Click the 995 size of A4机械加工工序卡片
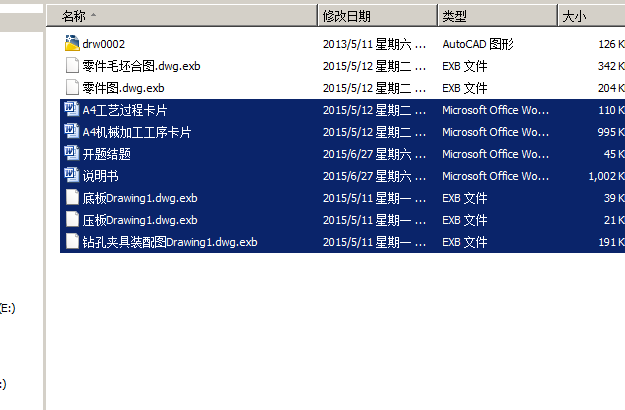This screenshot has height=410, width=625. tap(611, 132)
